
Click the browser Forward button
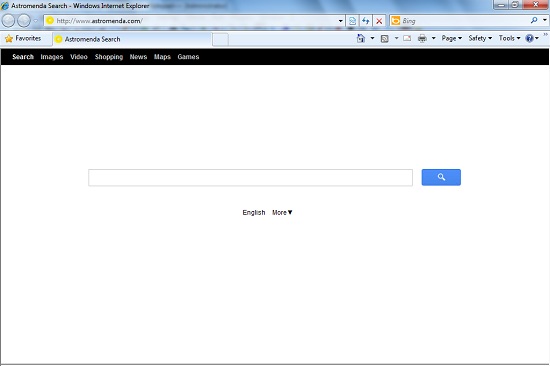coord(24,21)
